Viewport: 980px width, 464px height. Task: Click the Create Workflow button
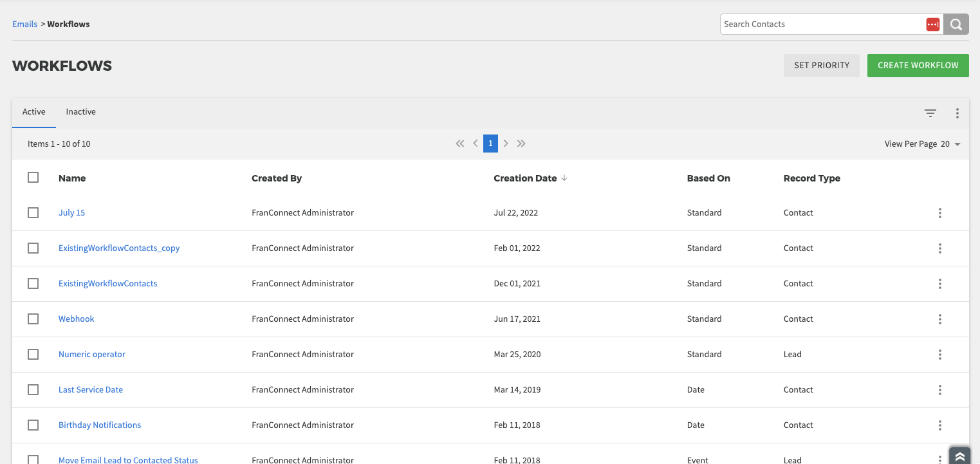coord(918,66)
